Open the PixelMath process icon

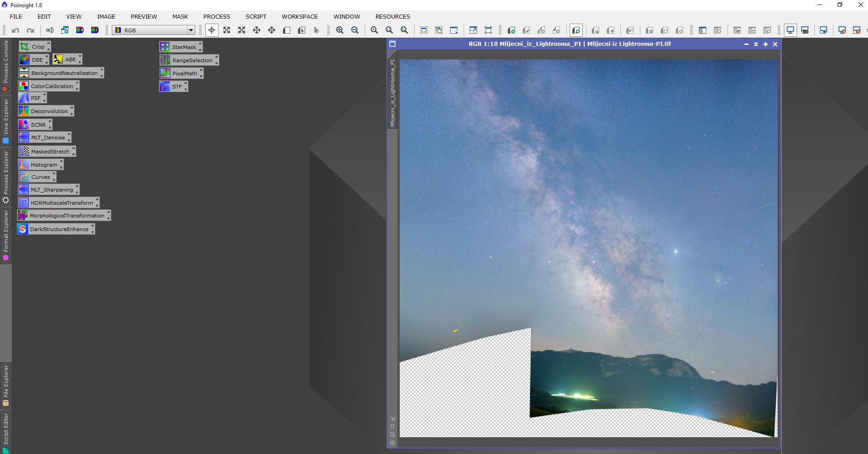coord(181,73)
